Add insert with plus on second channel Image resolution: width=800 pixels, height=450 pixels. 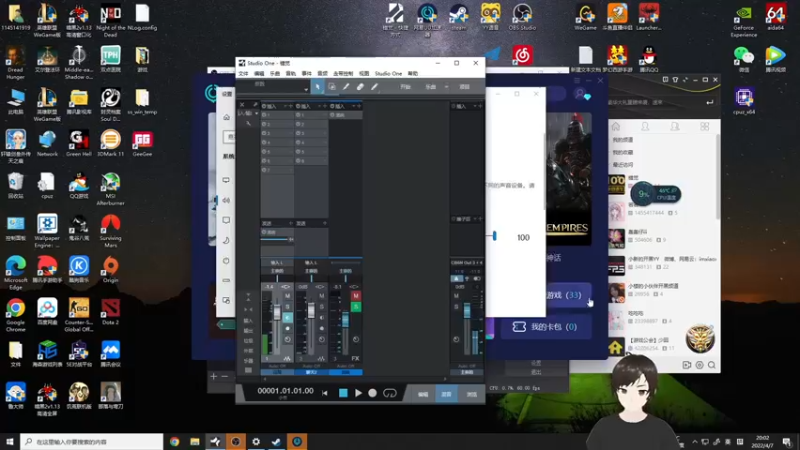pyautogui.click(x=325, y=106)
